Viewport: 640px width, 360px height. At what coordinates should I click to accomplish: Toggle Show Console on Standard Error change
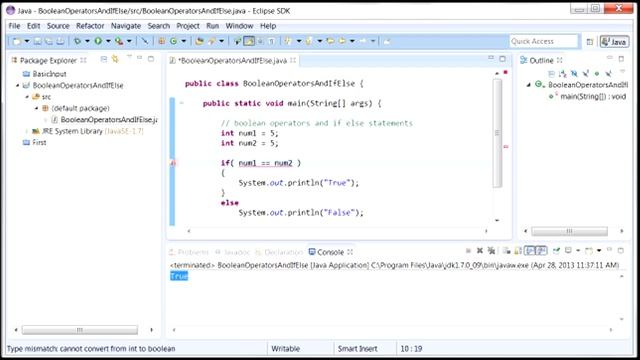(541, 250)
